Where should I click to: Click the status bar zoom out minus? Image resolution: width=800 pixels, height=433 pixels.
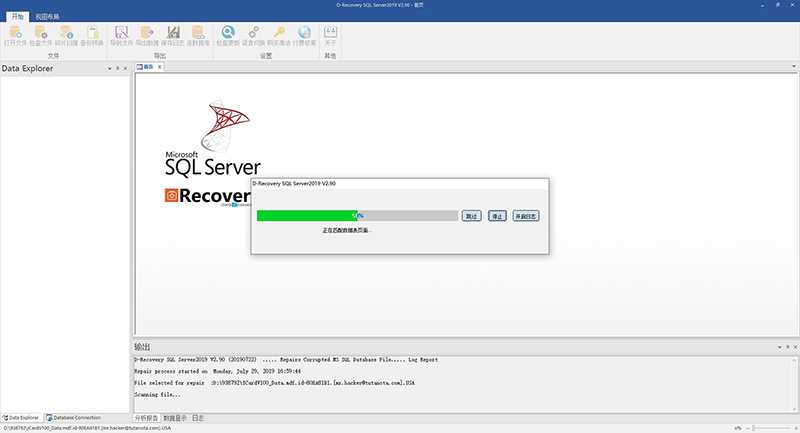click(x=747, y=428)
